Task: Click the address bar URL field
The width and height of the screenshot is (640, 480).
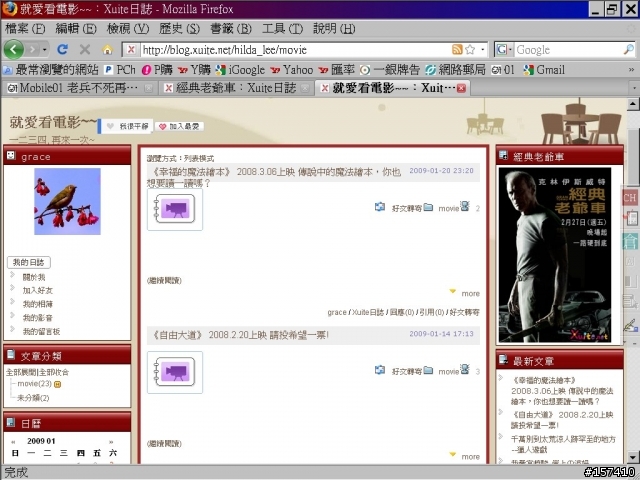Action: 296,50
